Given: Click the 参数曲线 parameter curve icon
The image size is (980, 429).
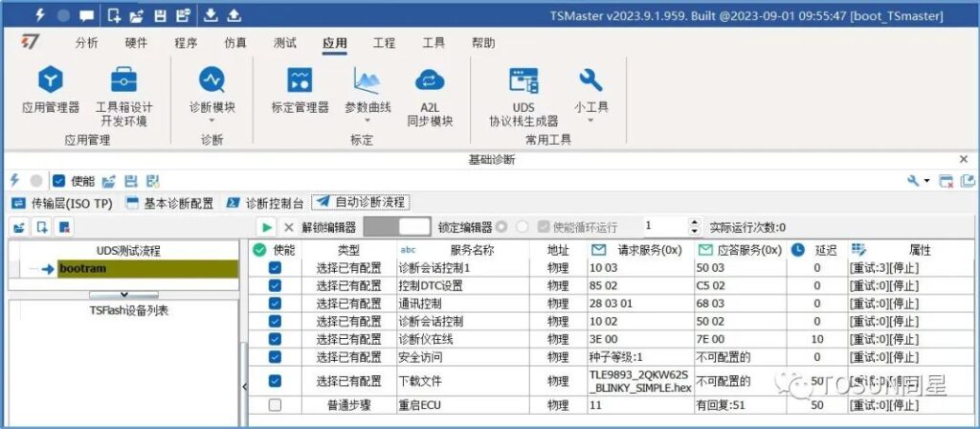Looking at the screenshot, I should pos(367,81).
